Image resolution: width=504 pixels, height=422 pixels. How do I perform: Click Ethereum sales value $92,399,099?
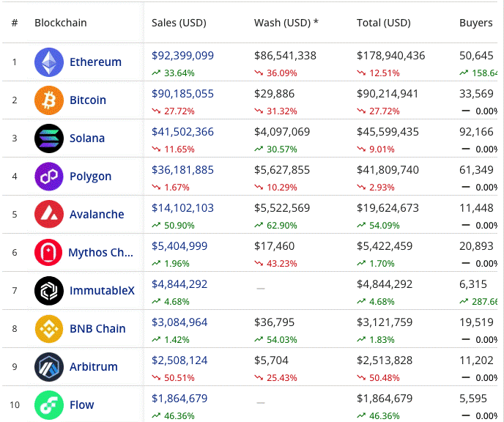tap(182, 56)
